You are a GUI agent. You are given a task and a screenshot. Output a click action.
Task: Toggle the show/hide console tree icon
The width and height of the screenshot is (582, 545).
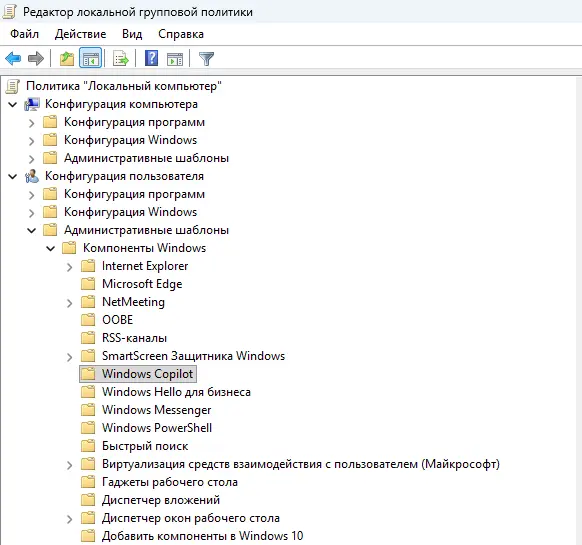pos(91,58)
